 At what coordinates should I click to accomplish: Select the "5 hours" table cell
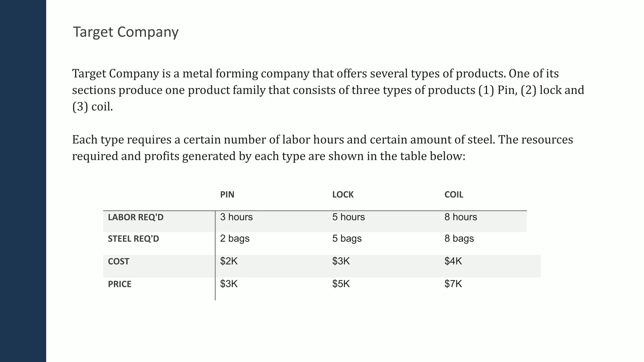click(x=348, y=217)
